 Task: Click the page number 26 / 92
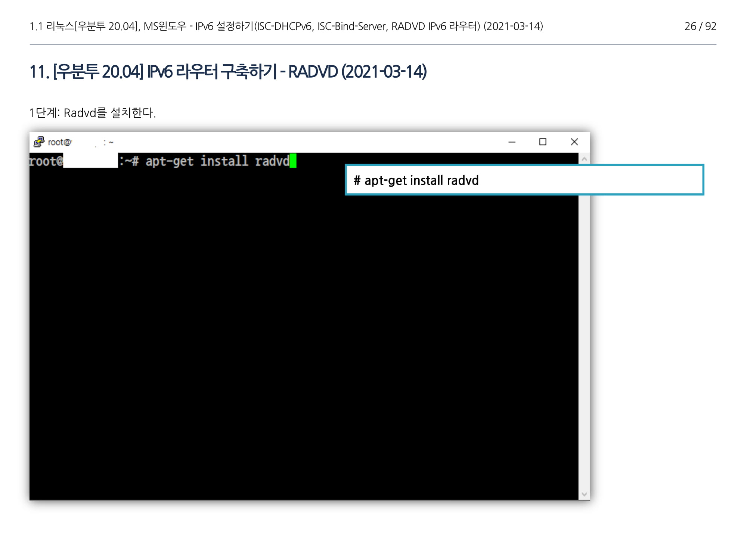(700, 26)
